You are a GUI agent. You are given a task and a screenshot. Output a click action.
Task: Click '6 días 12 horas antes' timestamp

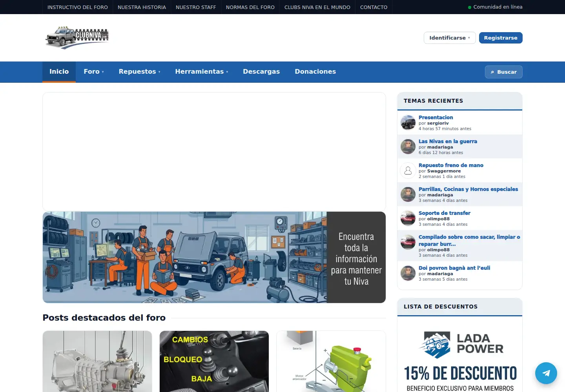(441, 152)
